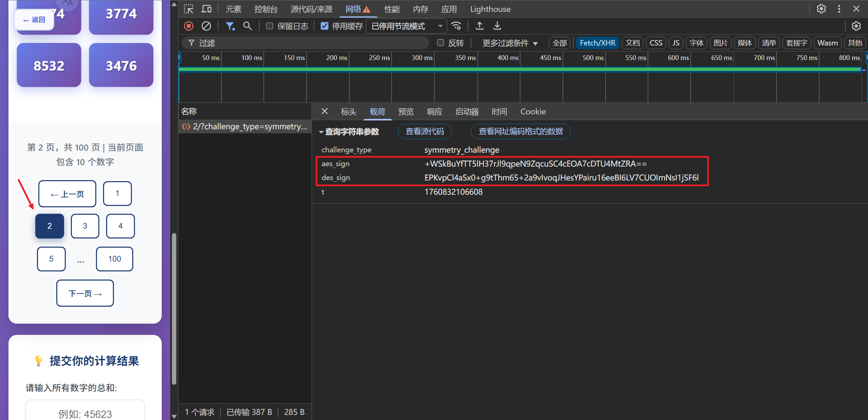
Task: Clear the network log
Action: pyautogui.click(x=206, y=26)
